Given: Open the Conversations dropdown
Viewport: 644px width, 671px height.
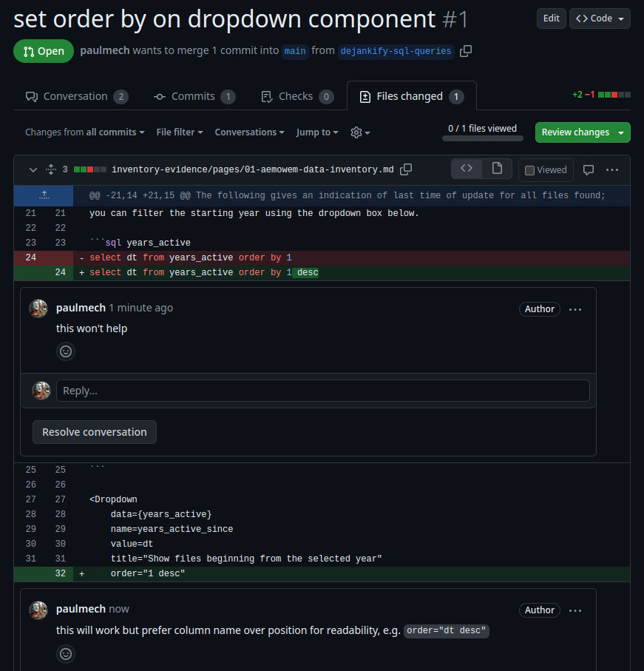Looking at the screenshot, I should click(249, 132).
